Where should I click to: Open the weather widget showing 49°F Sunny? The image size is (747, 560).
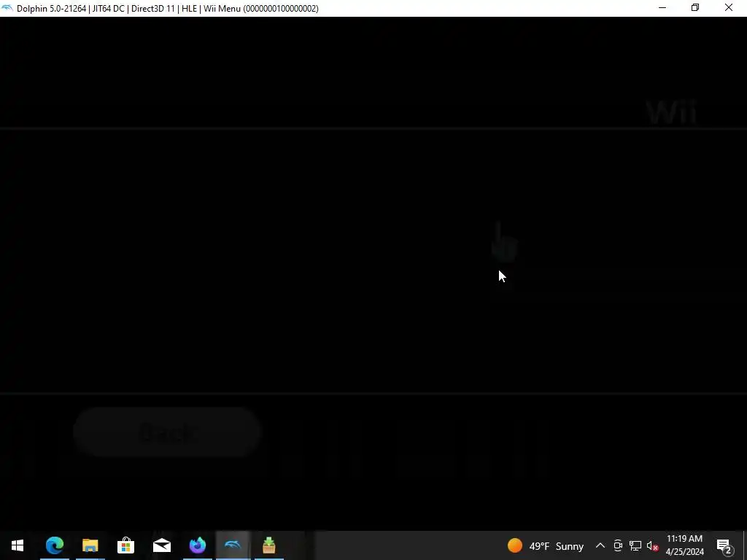click(x=546, y=545)
